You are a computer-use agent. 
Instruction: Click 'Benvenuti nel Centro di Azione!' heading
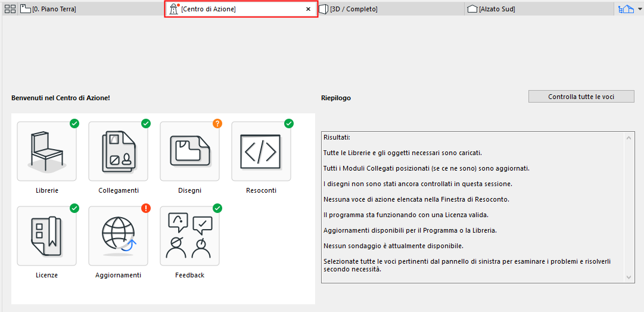[x=61, y=98]
